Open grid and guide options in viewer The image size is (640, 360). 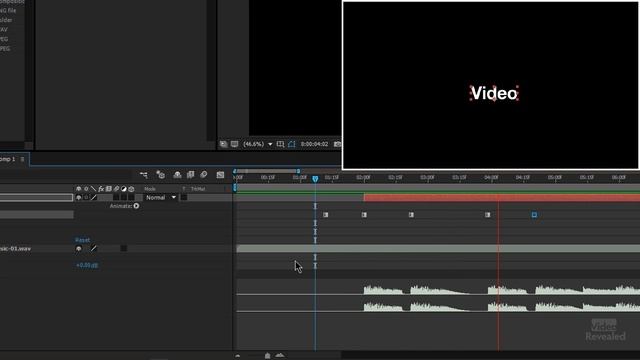point(280,144)
